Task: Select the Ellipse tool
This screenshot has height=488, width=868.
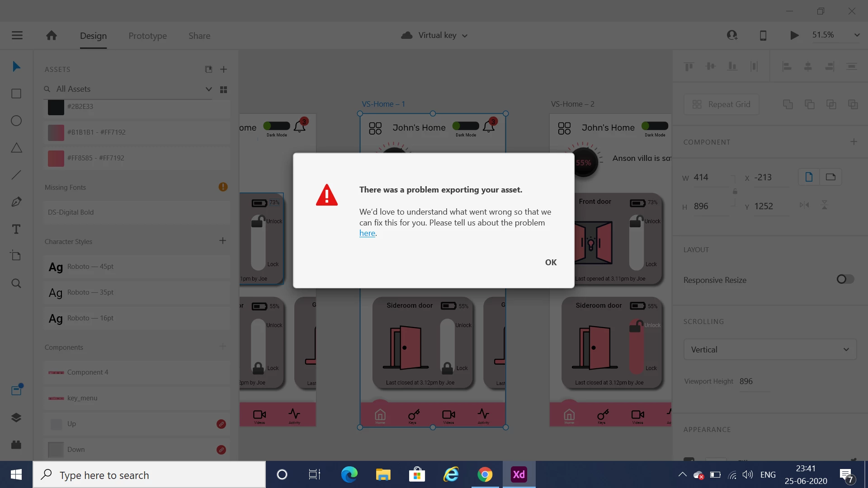Action: click(16, 121)
